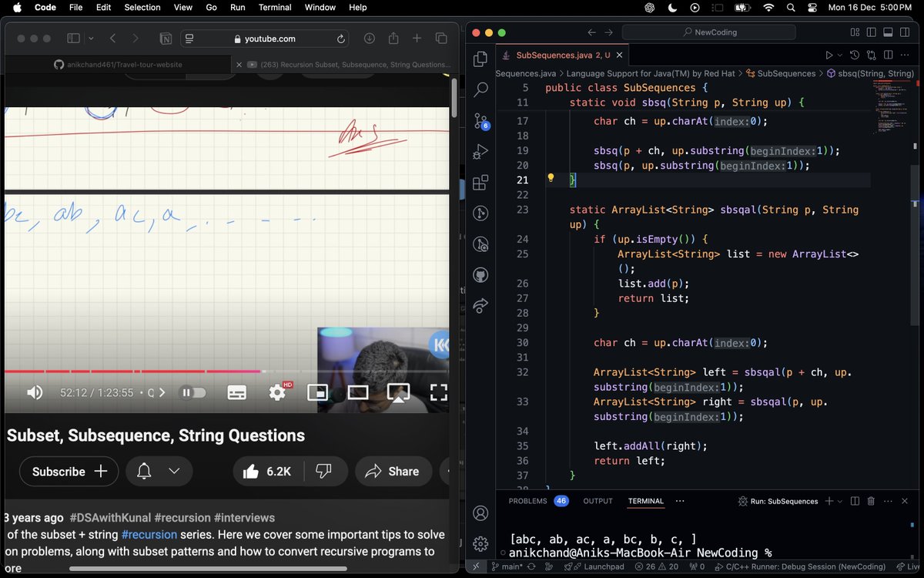Image resolution: width=924 pixels, height=578 pixels.
Task: Expand new terminal launch profile dropdown
Action: (x=840, y=501)
